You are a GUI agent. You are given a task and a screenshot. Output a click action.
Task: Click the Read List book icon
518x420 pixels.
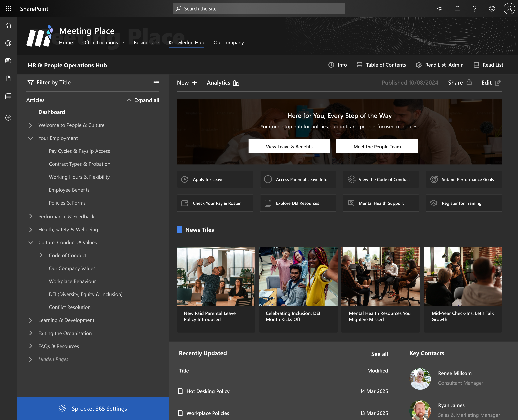point(476,65)
